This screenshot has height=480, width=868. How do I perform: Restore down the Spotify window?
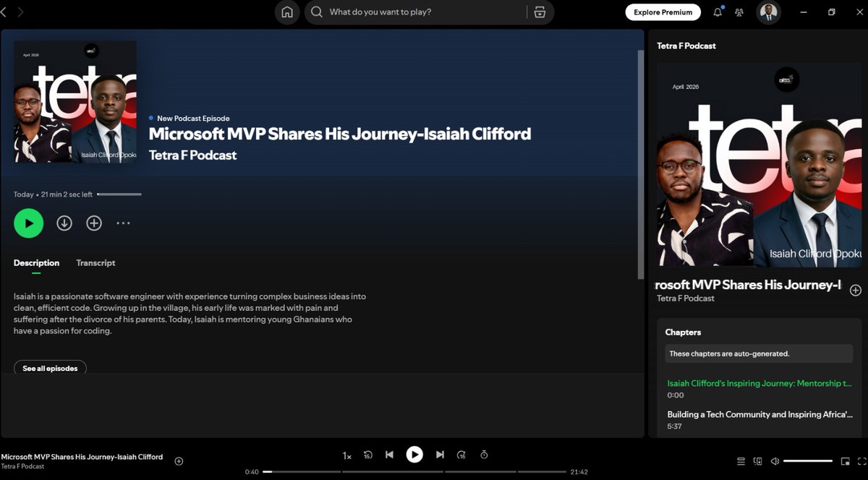(x=832, y=12)
